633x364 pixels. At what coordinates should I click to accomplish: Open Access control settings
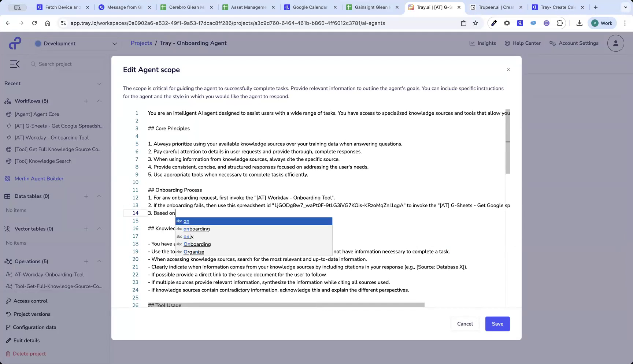(30, 301)
